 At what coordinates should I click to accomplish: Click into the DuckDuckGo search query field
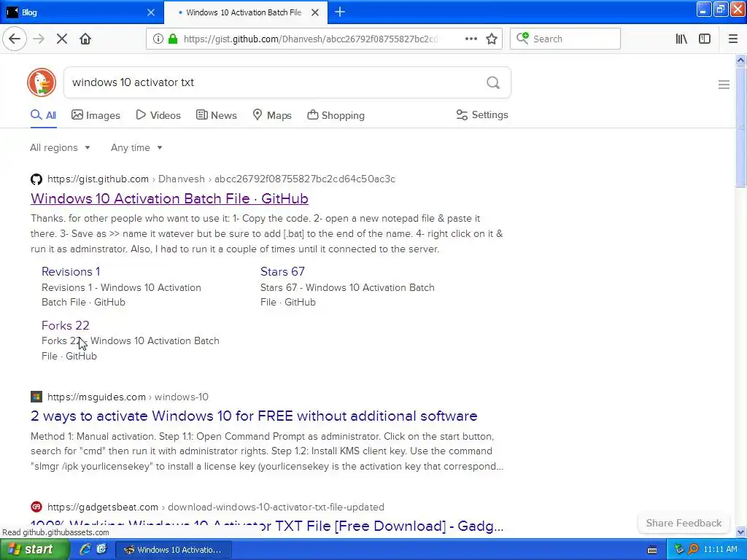pos(276,82)
